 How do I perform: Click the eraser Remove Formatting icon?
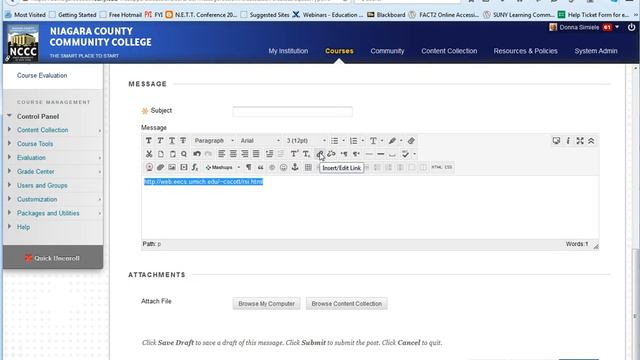(x=411, y=141)
